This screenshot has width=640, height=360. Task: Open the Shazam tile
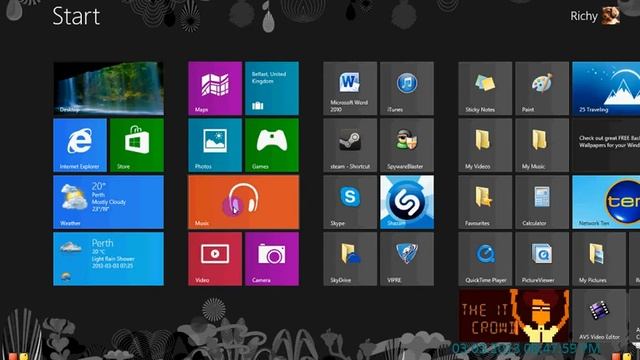407,202
